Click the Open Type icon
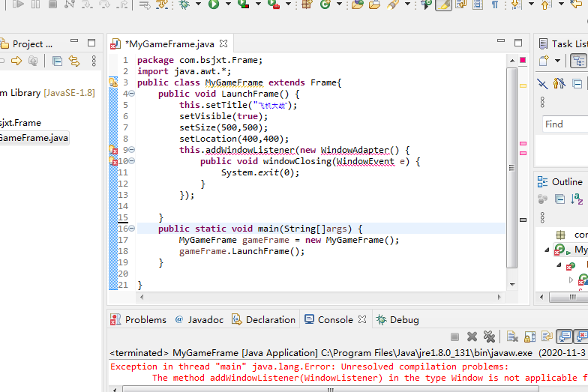The image size is (588, 392). coord(357,4)
